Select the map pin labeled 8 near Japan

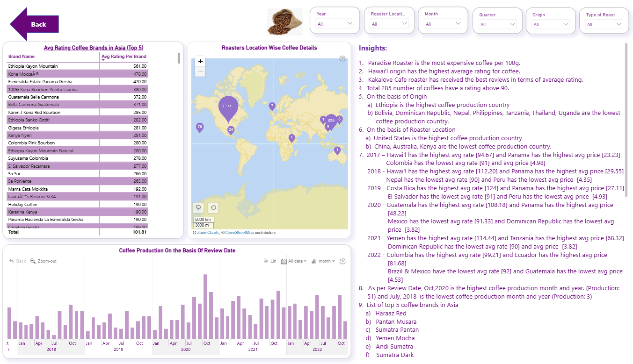339,120
